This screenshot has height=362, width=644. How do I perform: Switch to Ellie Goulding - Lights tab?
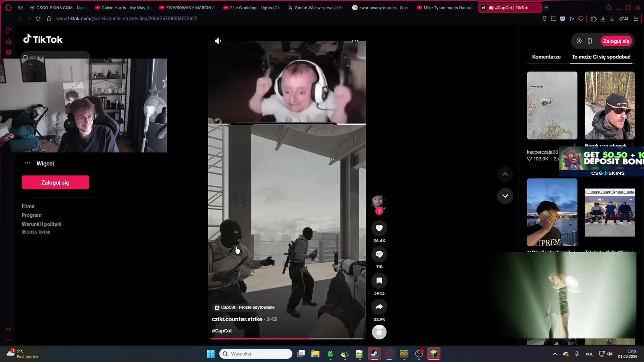tap(252, 8)
